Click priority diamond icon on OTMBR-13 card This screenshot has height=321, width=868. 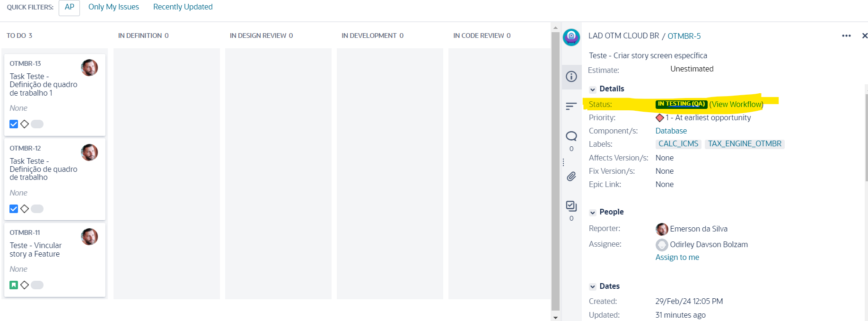point(25,124)
